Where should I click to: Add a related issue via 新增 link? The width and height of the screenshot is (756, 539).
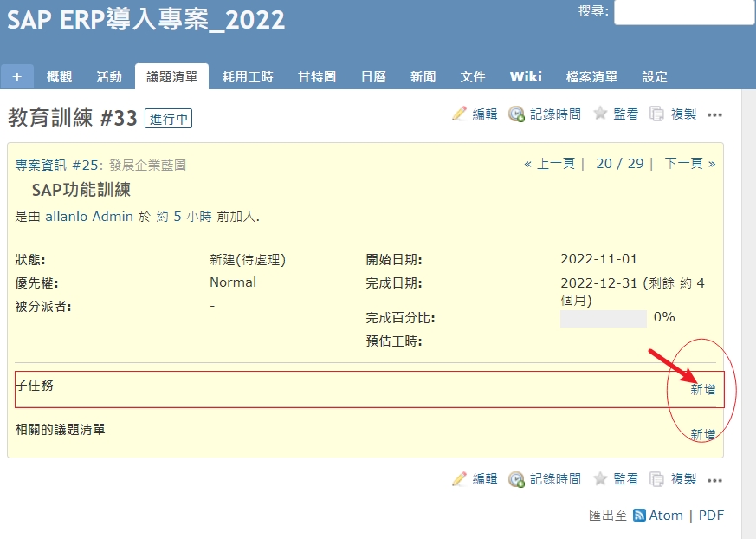[x=702, y=435]
